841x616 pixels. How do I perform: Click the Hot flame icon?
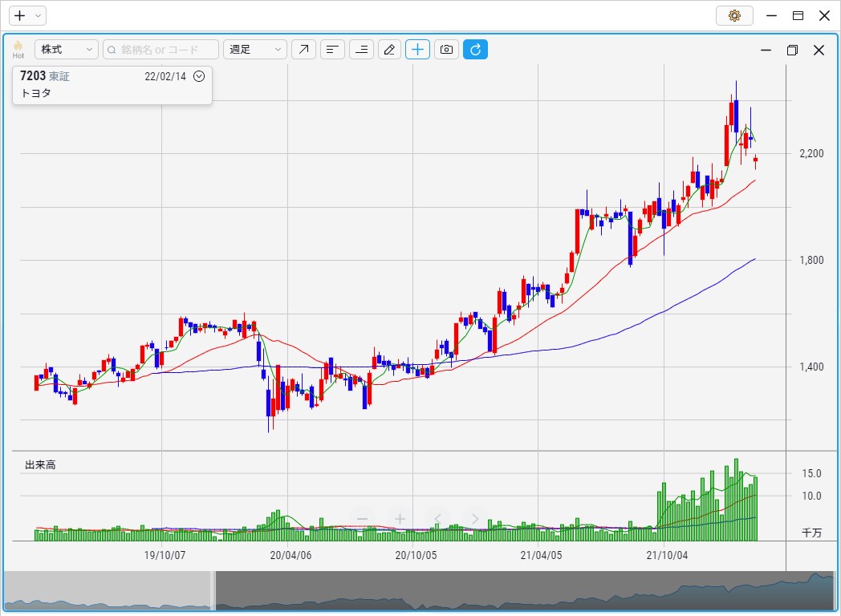click(x=18, y=49)
